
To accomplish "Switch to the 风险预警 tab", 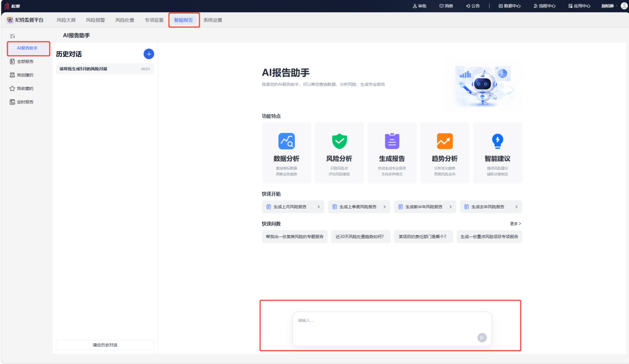I will click(95, 20).
